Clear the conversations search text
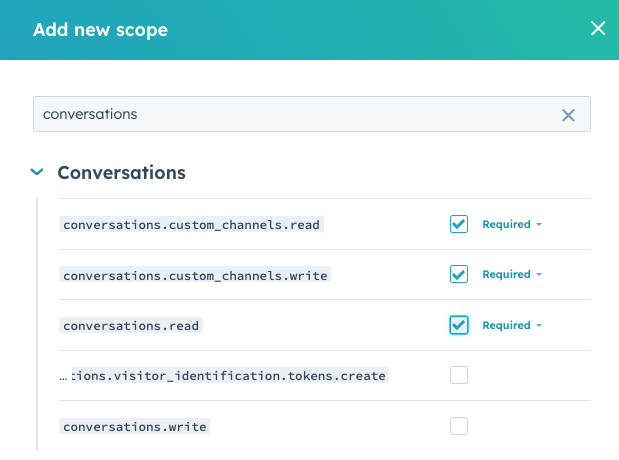The width and height of the screenshot is (619, 460). 568,115
